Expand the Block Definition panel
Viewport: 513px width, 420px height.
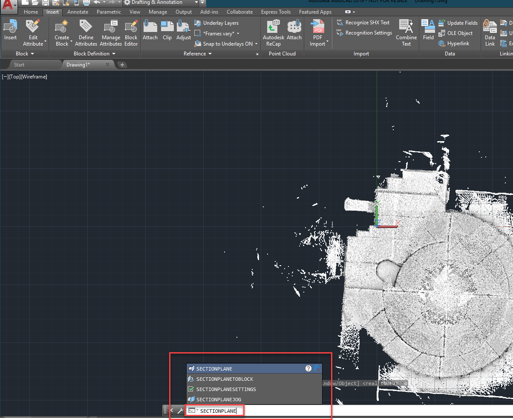coord(95,54)
